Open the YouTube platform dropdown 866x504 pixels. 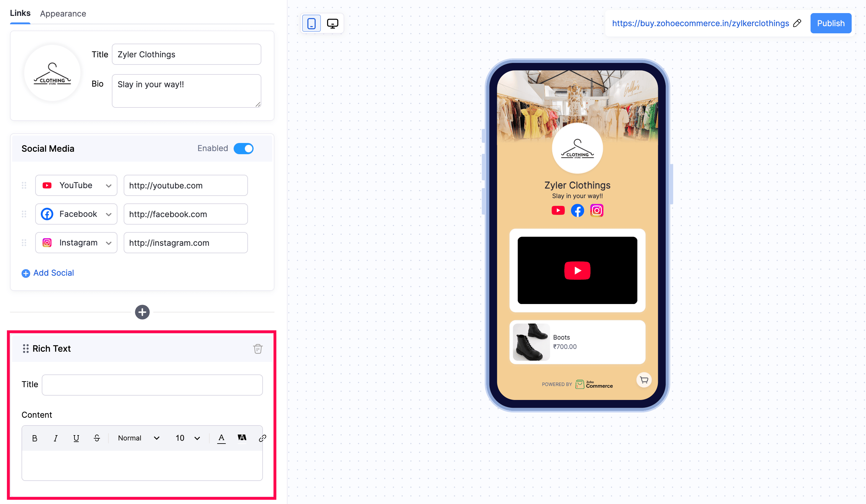tap(76, 186)
